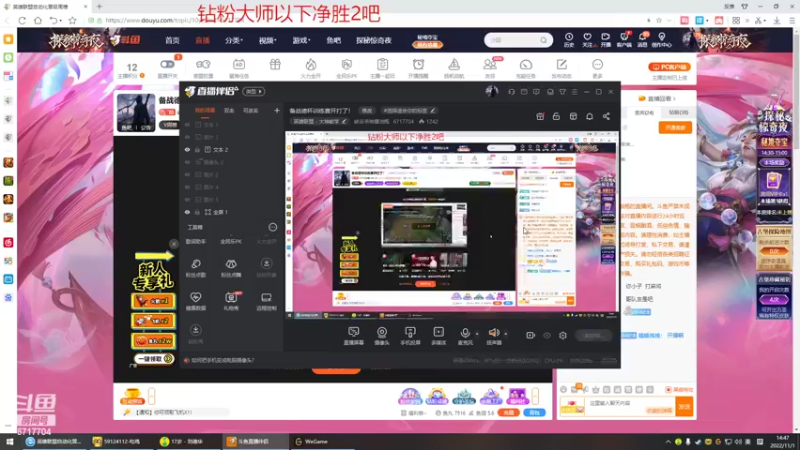The image size is (800, 450).
Task: Expand the 类型 dropdown beside companion logo
Action: (254, 91)
